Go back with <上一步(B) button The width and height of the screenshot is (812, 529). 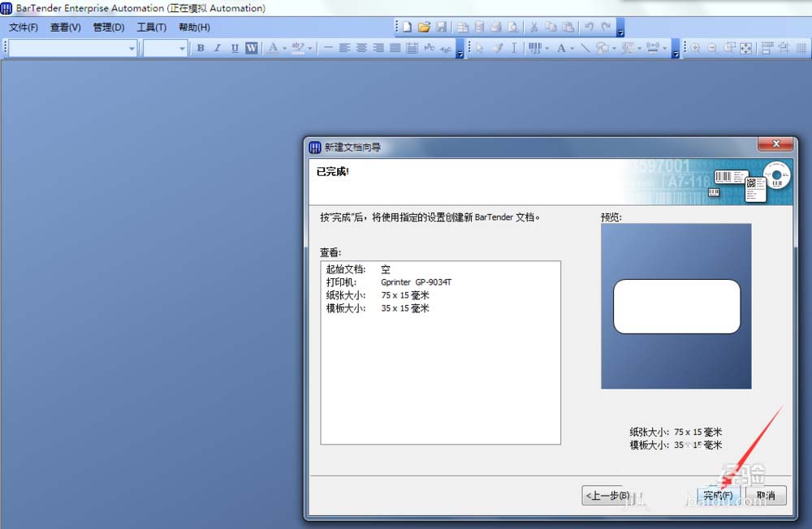pos(607,496)
